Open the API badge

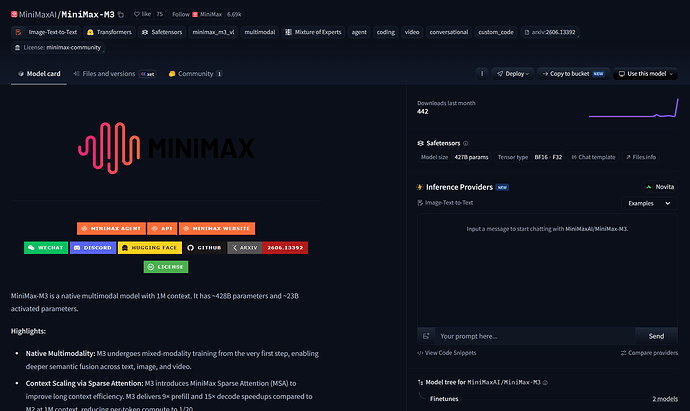pos(162,228)
